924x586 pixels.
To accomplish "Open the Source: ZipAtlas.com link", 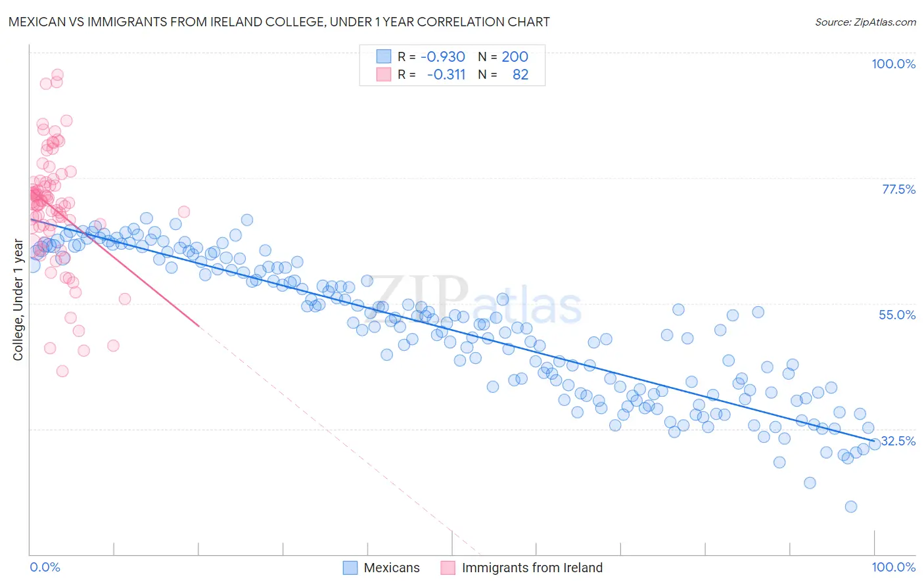I will pos(866,22).
